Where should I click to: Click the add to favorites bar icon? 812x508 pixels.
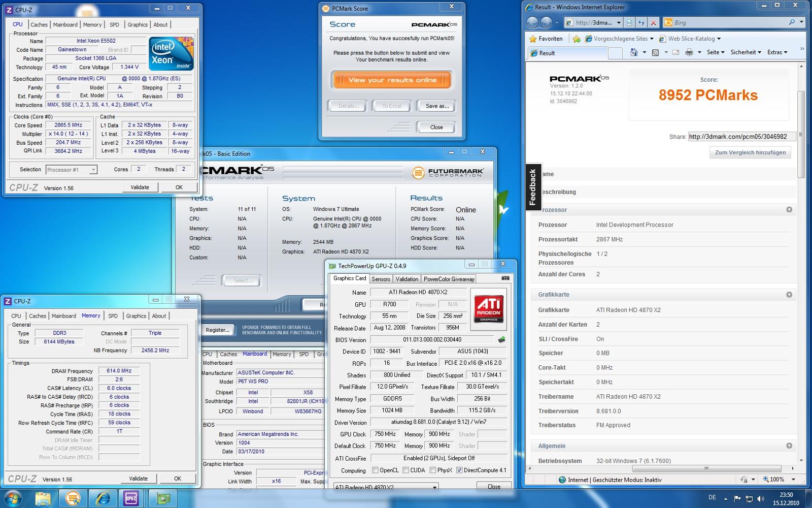[x=577, y=39]
